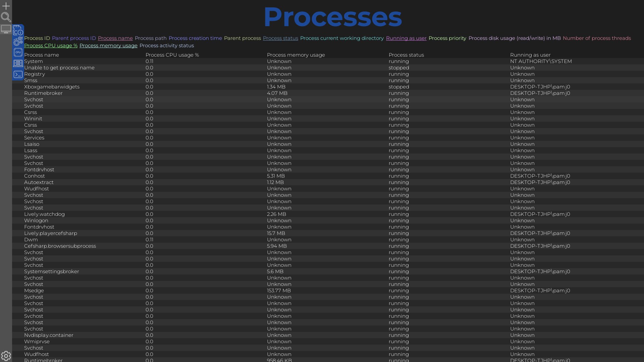644x362 pixels.
Task: Enable the Process activity status column
Action: 167,46
